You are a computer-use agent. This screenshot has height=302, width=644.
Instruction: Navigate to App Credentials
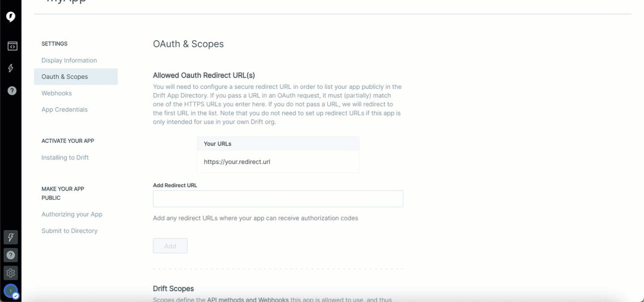[64, 109]
